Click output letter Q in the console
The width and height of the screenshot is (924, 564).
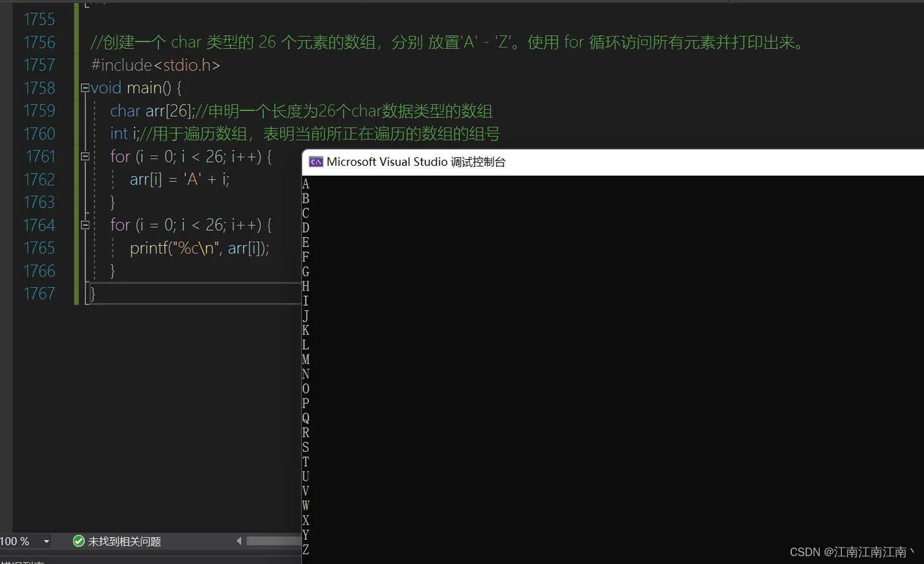[306, 418]
